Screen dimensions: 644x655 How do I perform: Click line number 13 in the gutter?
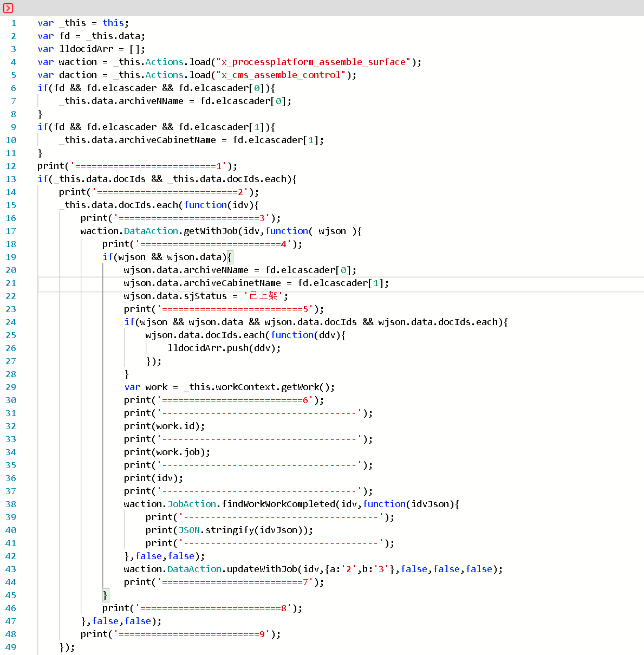tap(11, 179)
